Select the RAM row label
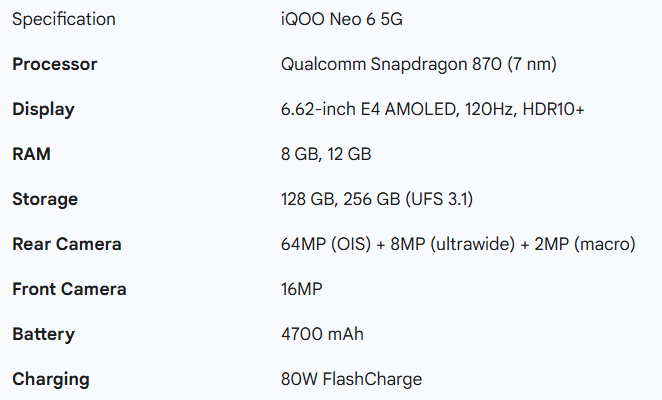 click(x=31, y=154)
